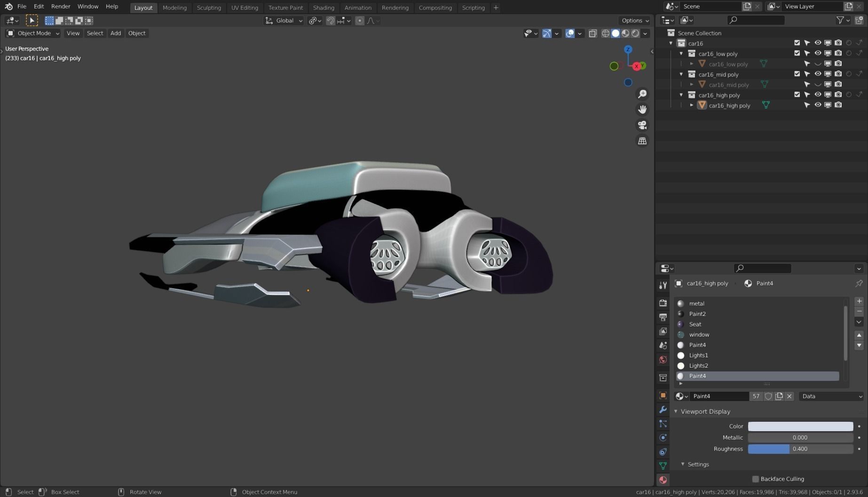Add a new workspace tab
Viewport: 868px width, 497px height.
coord(496,8)
